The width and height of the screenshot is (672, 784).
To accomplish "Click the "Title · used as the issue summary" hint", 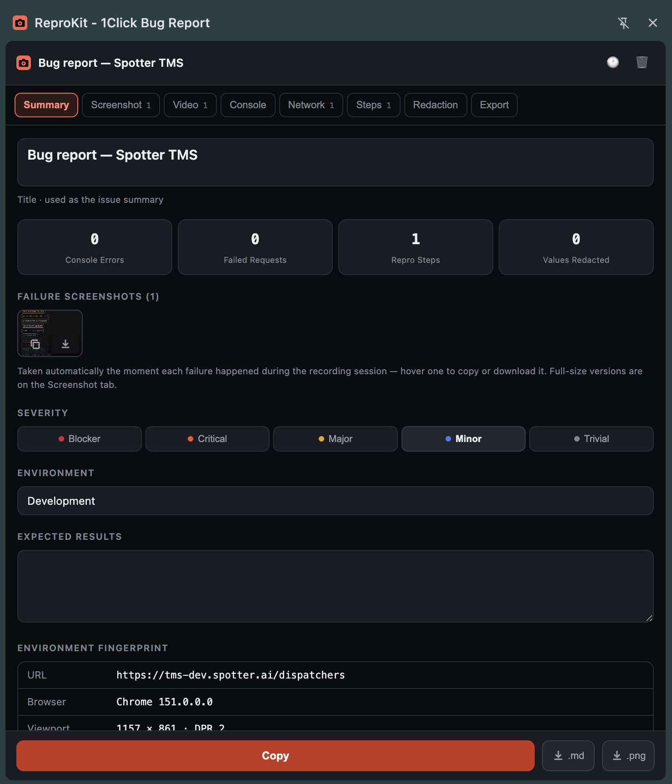I will [x=90, y=200].
